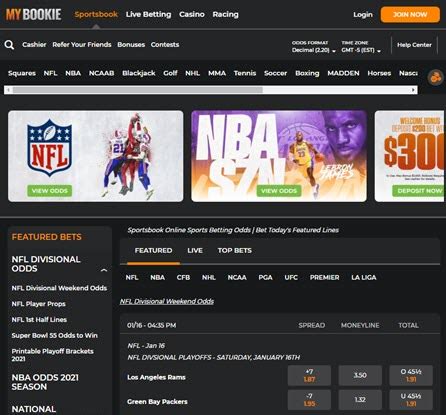
Task: Bet Green Bay Packers -7 spread
Action: point(309,400)
